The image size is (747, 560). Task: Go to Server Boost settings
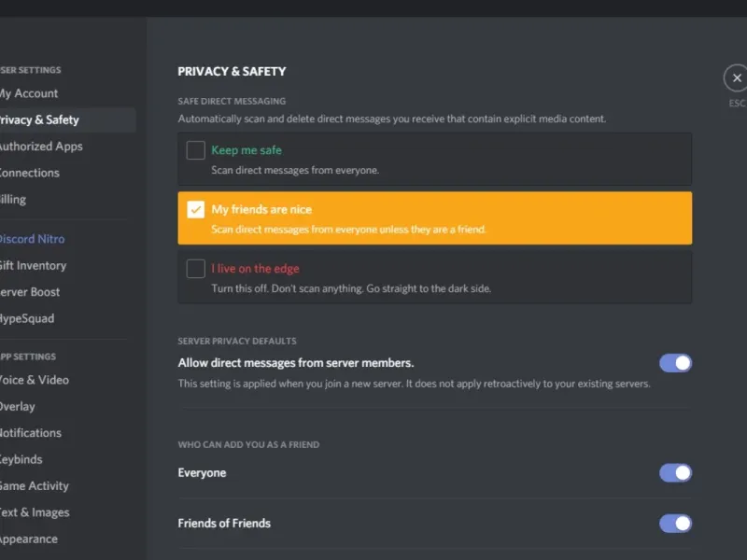pyautogui.click(x=30, y=292)
